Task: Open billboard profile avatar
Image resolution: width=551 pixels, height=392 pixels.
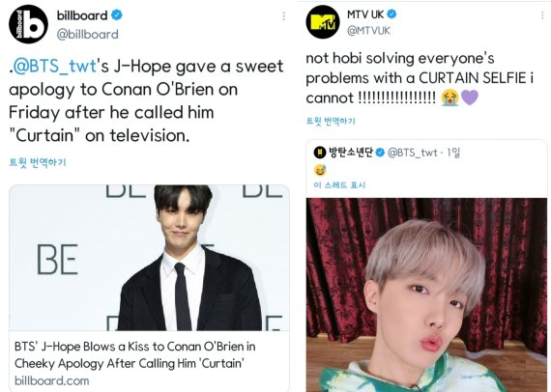Action: point(28,24)
